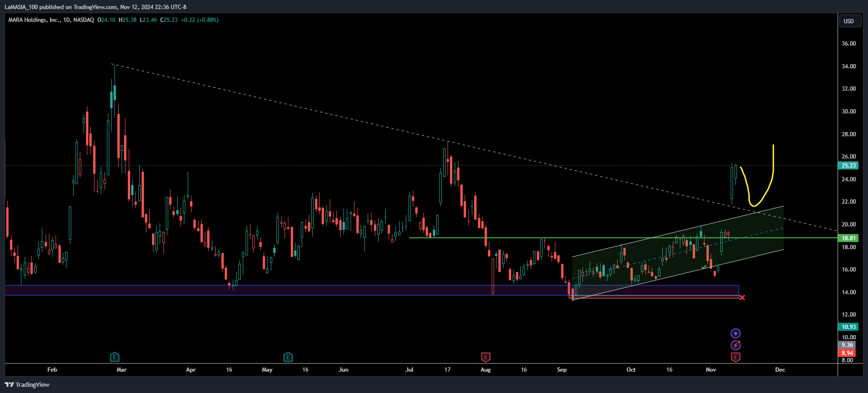Click the Jul label on time axis
This screenshot has height=393, width=868.
tap(409, 370)
